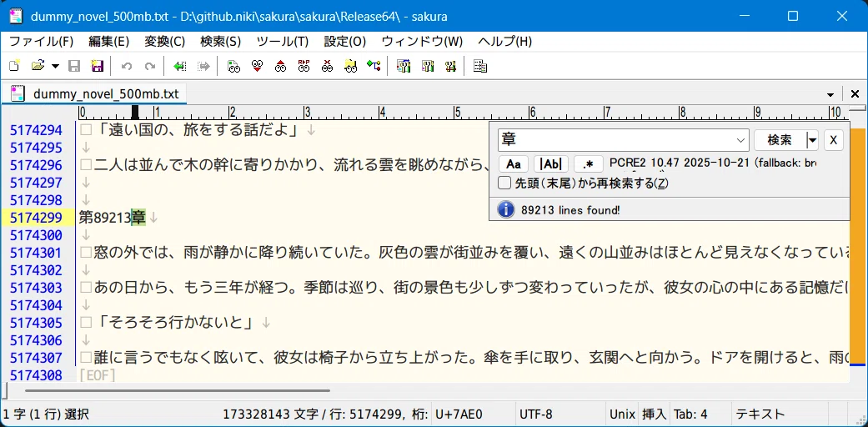Clear search marks with the red X icon
The height and width of the screenshot is (427, 868).
(x=327, y=67)
